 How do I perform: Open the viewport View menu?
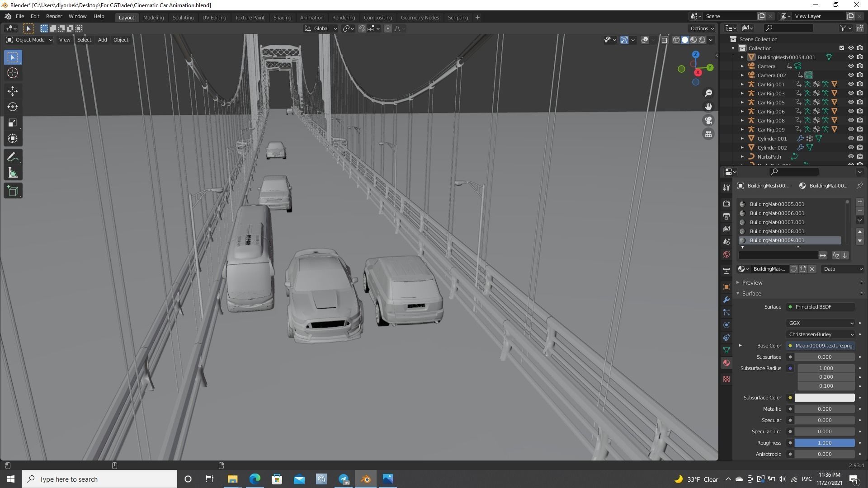(65, 40)
